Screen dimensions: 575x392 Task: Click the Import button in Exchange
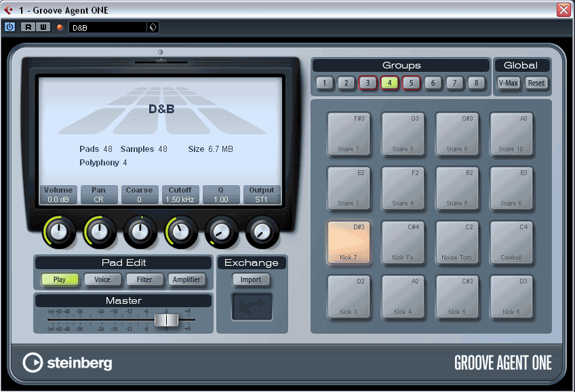coord(251,279)
